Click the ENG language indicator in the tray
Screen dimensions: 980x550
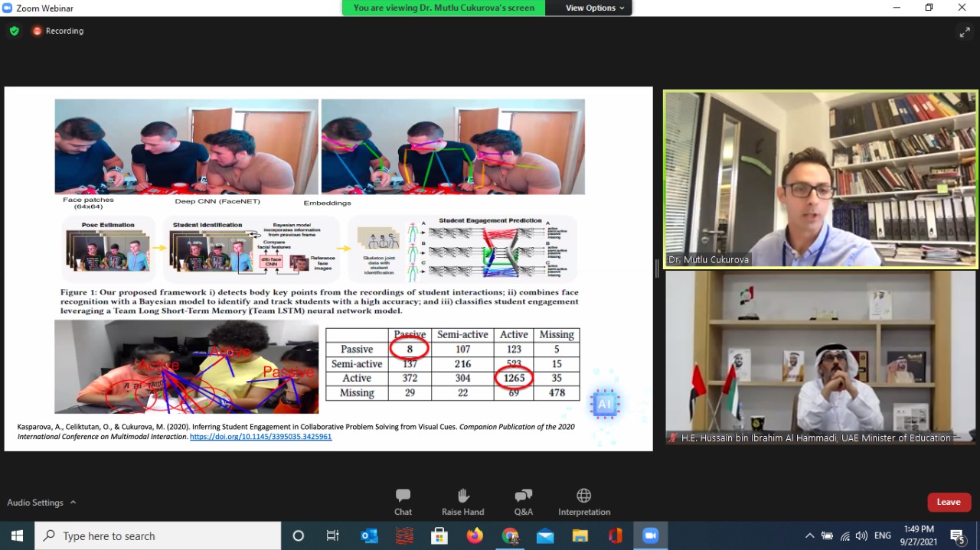[883, 536]
